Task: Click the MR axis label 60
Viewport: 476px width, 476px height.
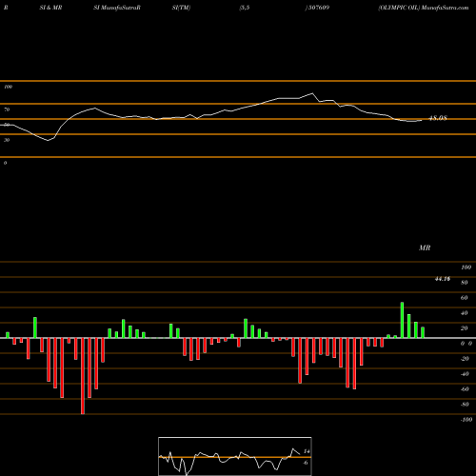Action: [465, 298]
